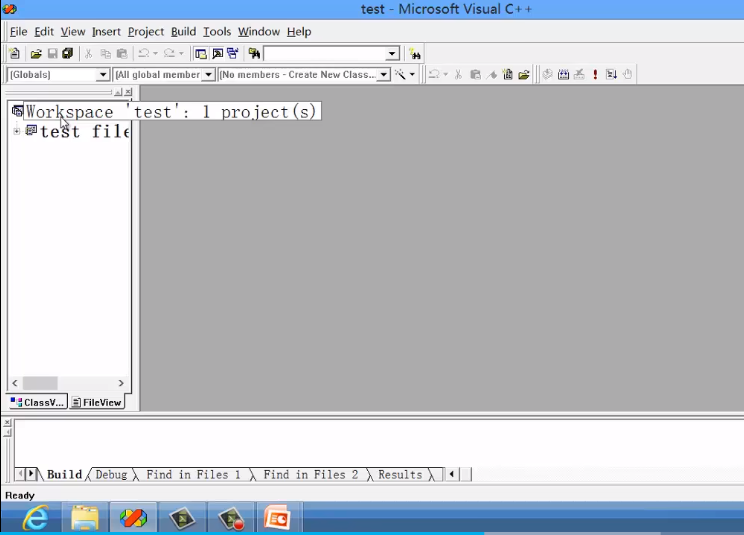744x535 pixels.
Task: Click the red exclamation Execute Program icon
Action: (595, 74)
